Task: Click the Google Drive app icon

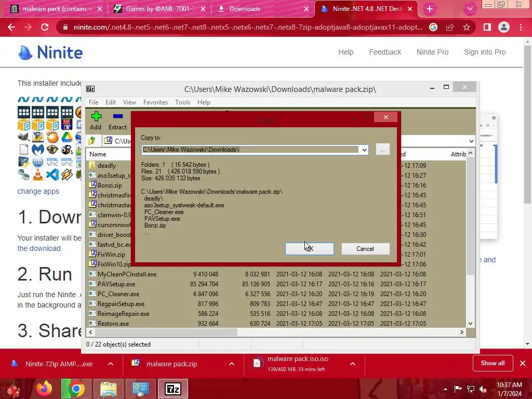Action: [x=67, y=137]
